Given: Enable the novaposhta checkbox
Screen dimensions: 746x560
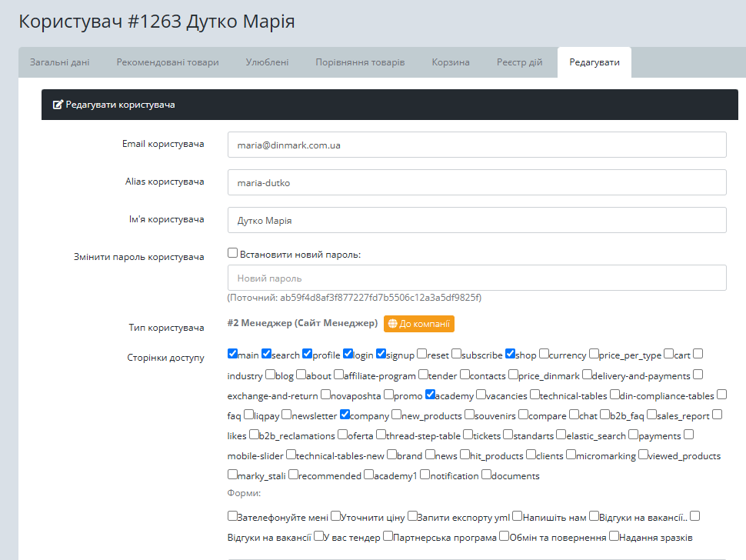Looking at the screenshot, I should (x=326, y=395).
